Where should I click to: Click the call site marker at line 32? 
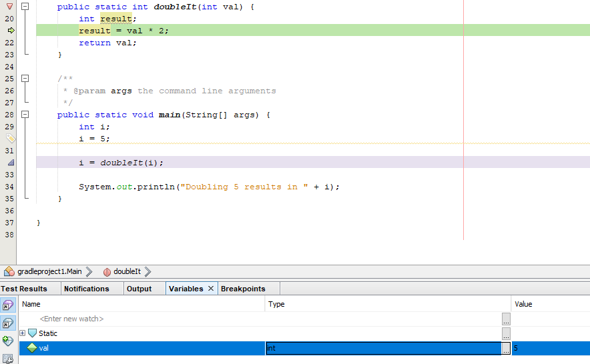(11, 163)
